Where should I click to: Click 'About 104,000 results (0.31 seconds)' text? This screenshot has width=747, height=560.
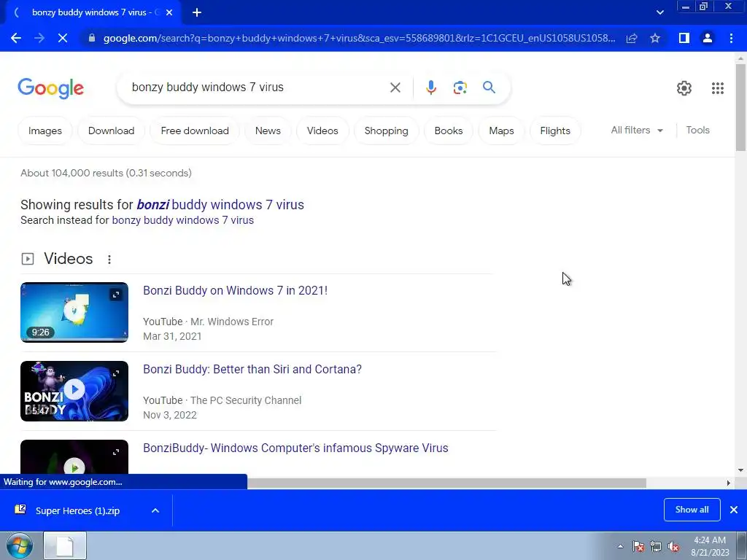pos(106,173)
